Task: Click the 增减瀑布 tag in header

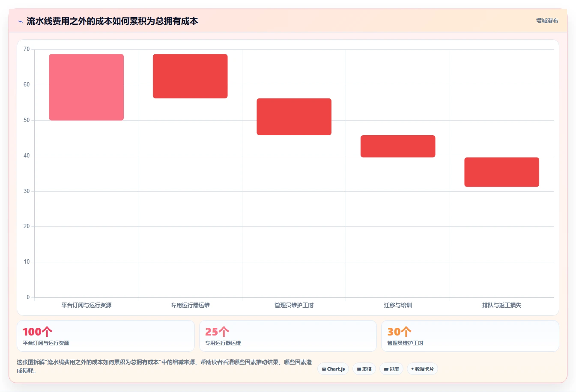Action: click(x=547, y=21)
